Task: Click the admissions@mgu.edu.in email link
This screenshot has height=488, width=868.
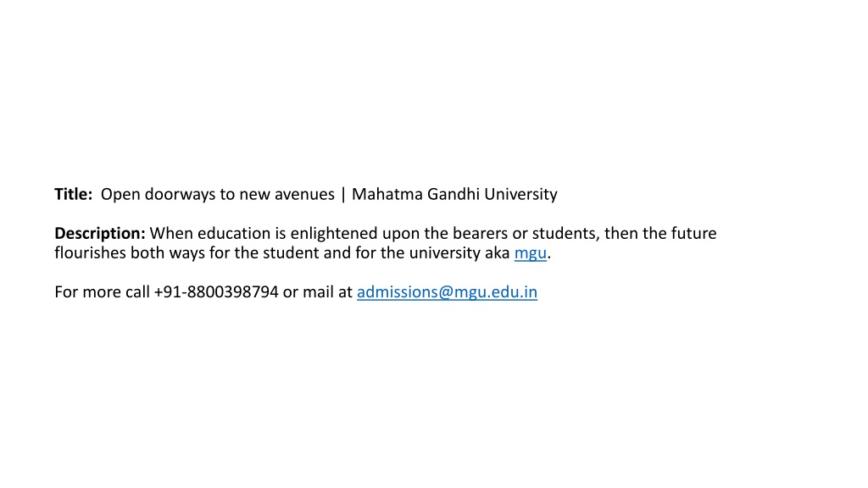Action: pyautogui.click(x=447, y=292)
